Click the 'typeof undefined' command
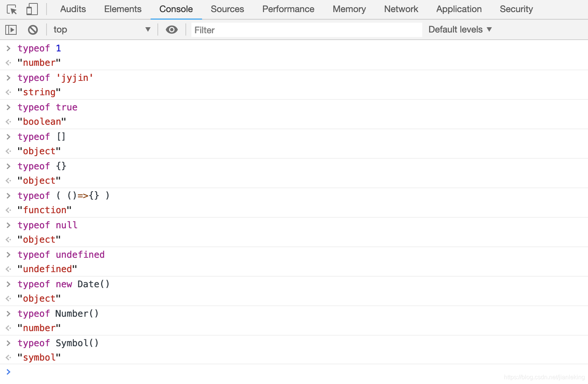588x384 pixels. click(x=61, y=255)
